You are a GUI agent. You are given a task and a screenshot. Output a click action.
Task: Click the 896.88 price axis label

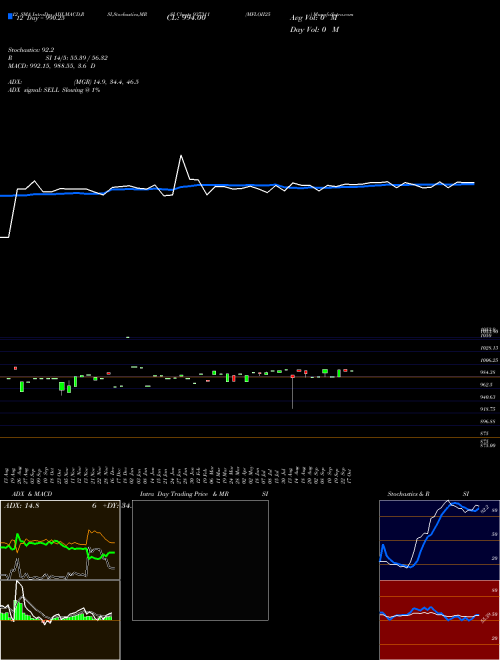488,421
